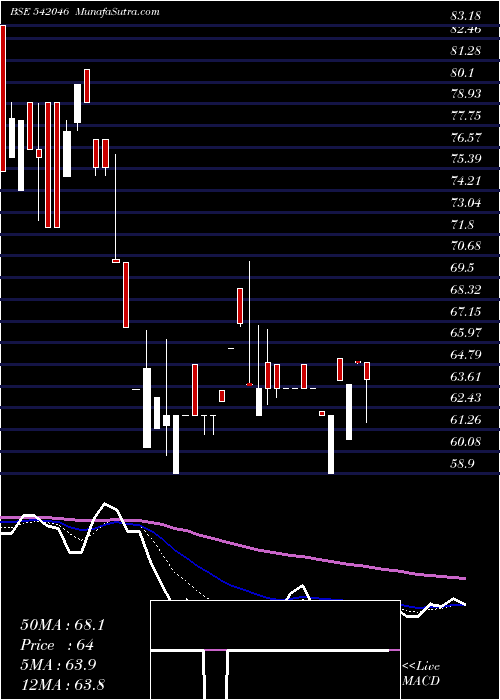Click the 74.21 price axis label
This screenshot has width=500, height=700.
[x=466, y=181]
